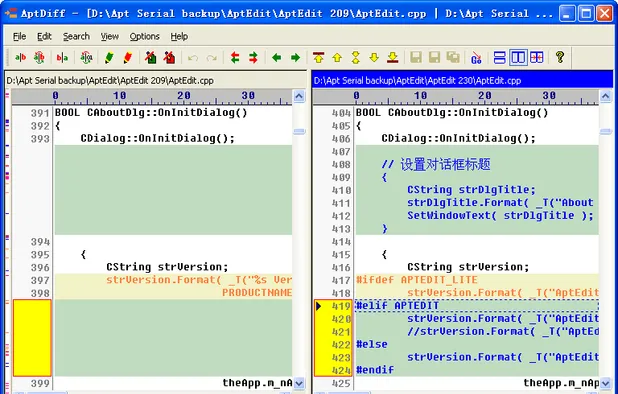Click the crossed-out red marker icon
The width and height of the screenshot is (618, 394).
click(169, 58)
